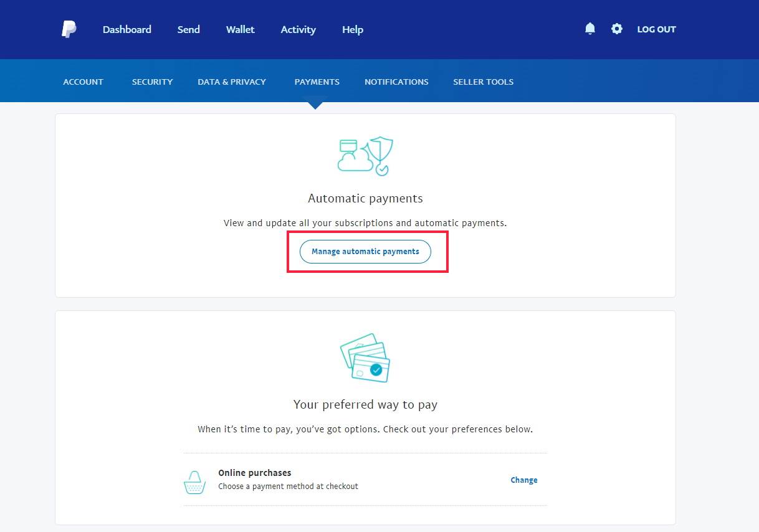Click the preferred payment cards illustration

pos(365,358)
